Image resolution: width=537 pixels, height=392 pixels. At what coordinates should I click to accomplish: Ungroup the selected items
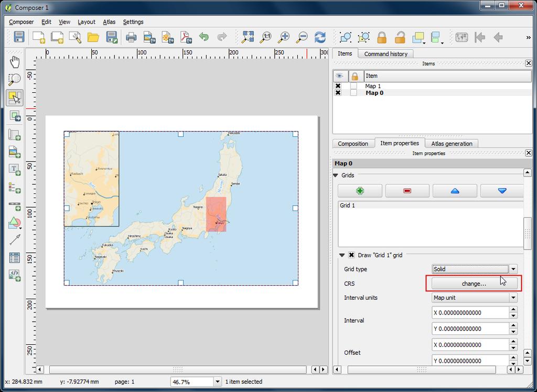(x=364, y=37)
